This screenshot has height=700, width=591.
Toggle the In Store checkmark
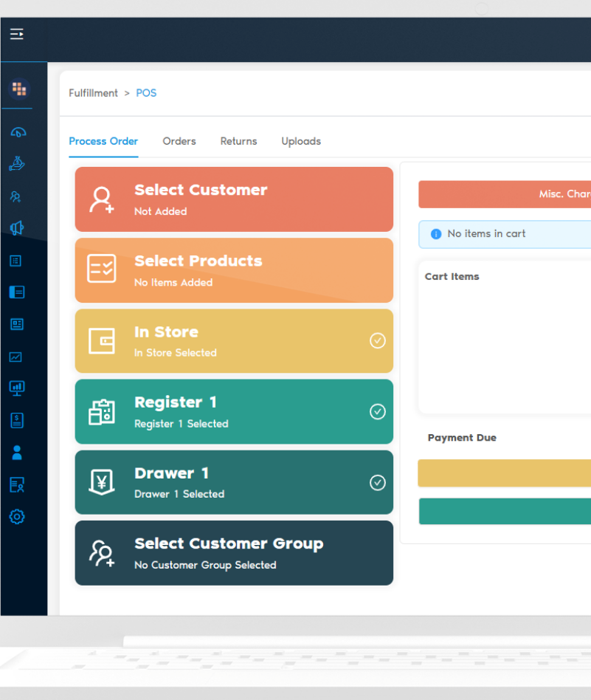pyautogui.click(x=377, y=340)
